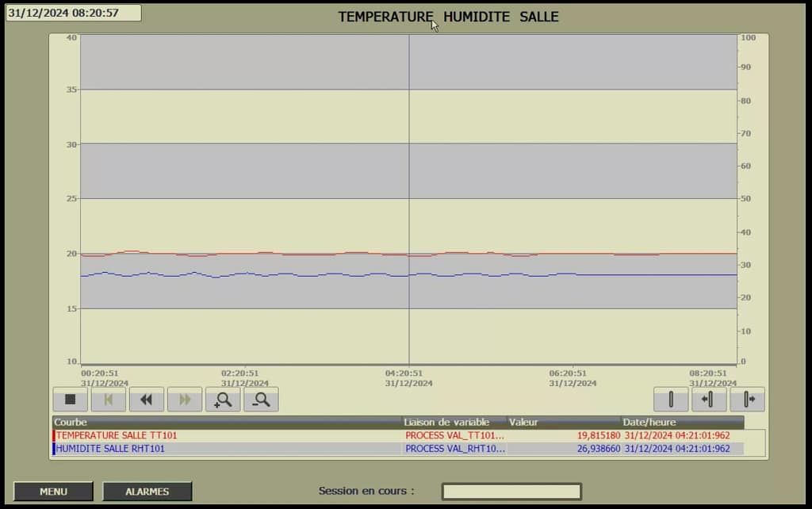
Task: Open the MENU screen
Action: pyautogui.click(x=53, y=492)
